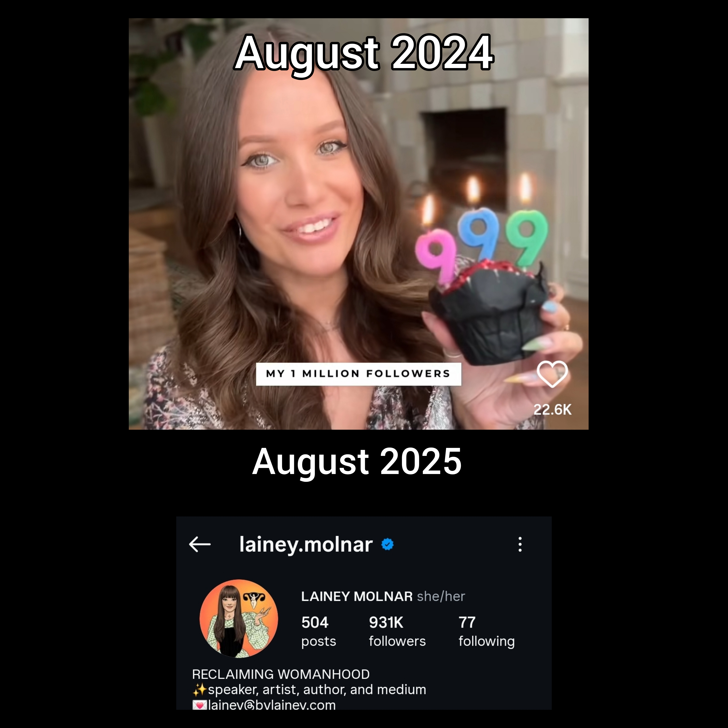The height and width of the screenshot is (728, 728).
Task: Click the MY 1 MILLION FOLLOWERS caption
Action: coord(358,374)
